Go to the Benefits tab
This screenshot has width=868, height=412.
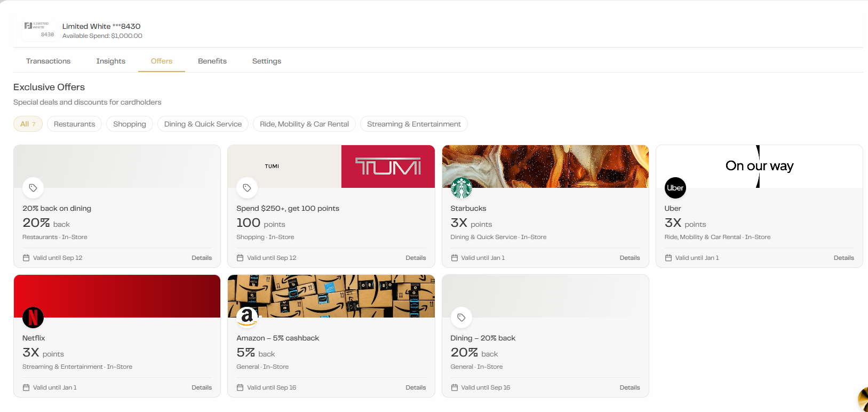click(212, 61)
